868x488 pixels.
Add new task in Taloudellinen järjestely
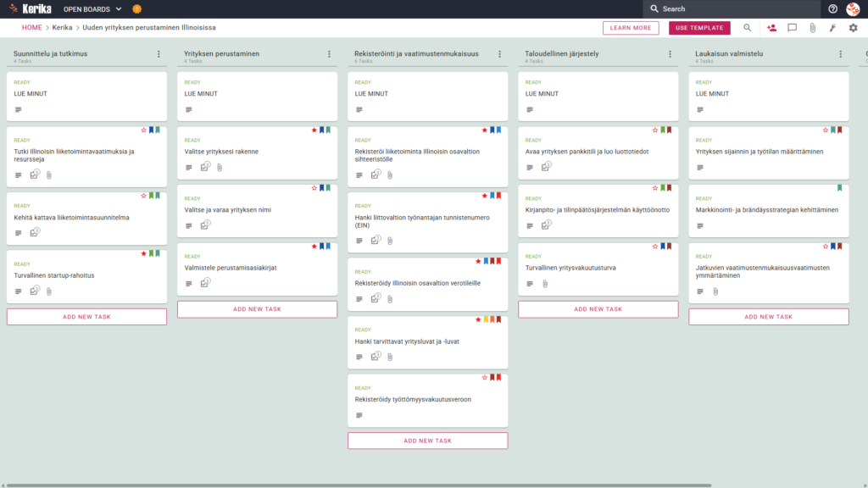tap(598, 308)
